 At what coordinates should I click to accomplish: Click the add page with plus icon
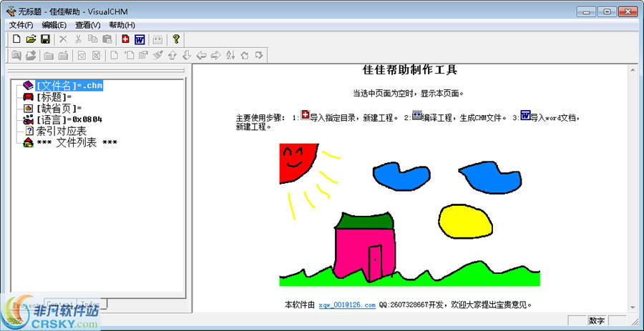(129, 55)
